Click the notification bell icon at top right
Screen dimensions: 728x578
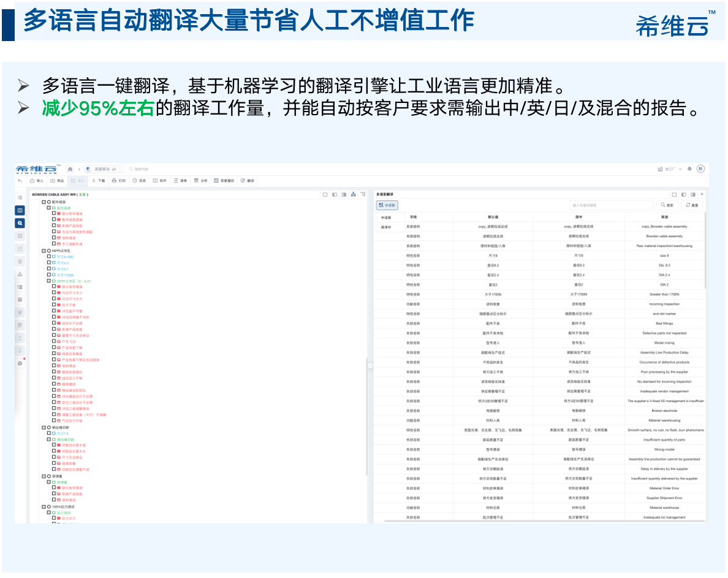point(690,168)
